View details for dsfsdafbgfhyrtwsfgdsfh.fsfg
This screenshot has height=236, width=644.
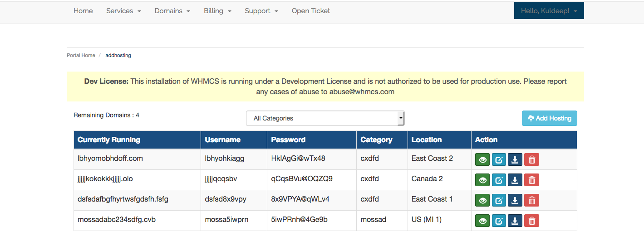[x=482, y=200]
